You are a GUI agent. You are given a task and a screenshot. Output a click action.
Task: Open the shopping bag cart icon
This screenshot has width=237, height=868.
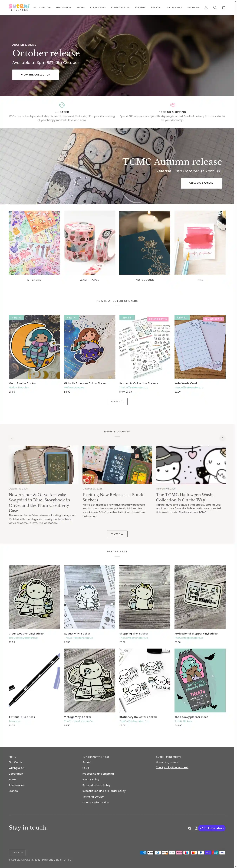(223, 7)
